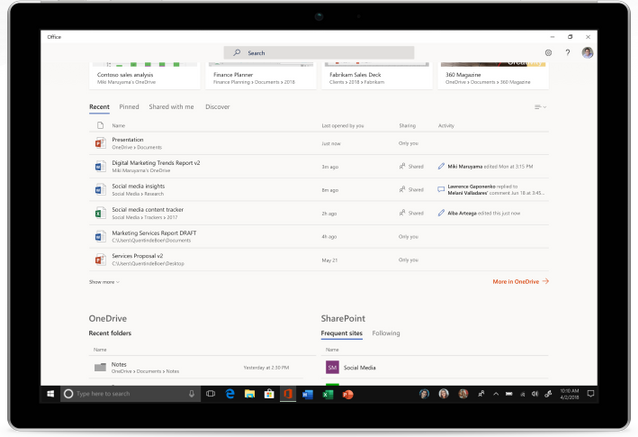
Task: Click the People icon in the system tray
Action: coord(481,394)
